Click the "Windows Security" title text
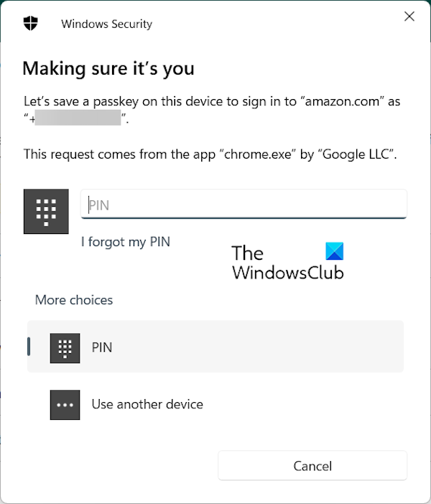 click(x=106, y=24)
